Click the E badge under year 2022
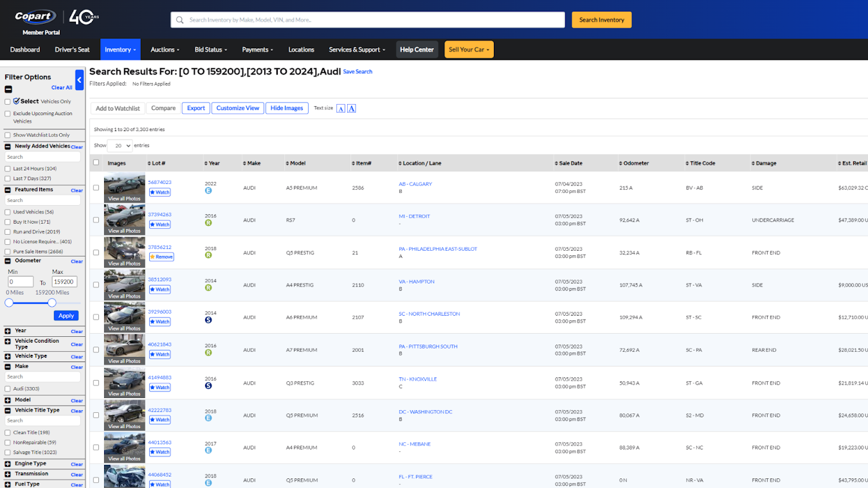This screenshot has height=488, width=868. (x=208, y=191)
